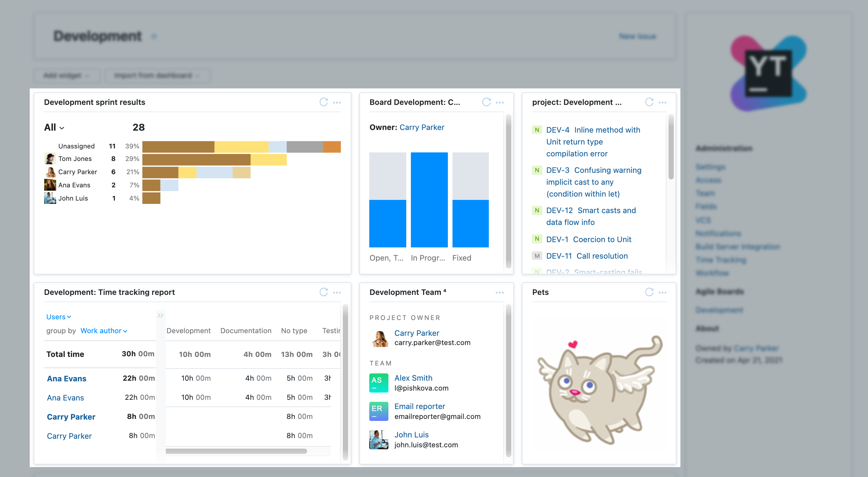Screen dimensions: 868x477
Task: Open the sprint results widget ellipsis menu
Action: point(337,102)
